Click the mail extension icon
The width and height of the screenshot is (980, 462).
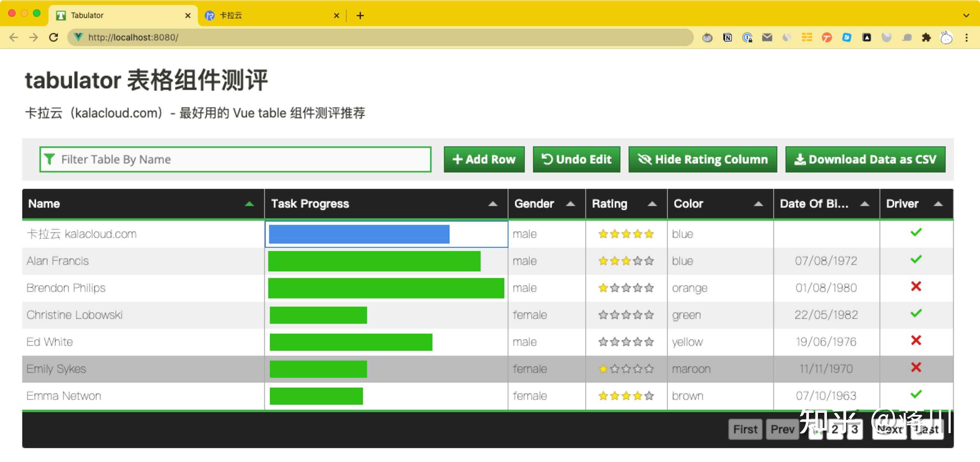click(767, 37)
